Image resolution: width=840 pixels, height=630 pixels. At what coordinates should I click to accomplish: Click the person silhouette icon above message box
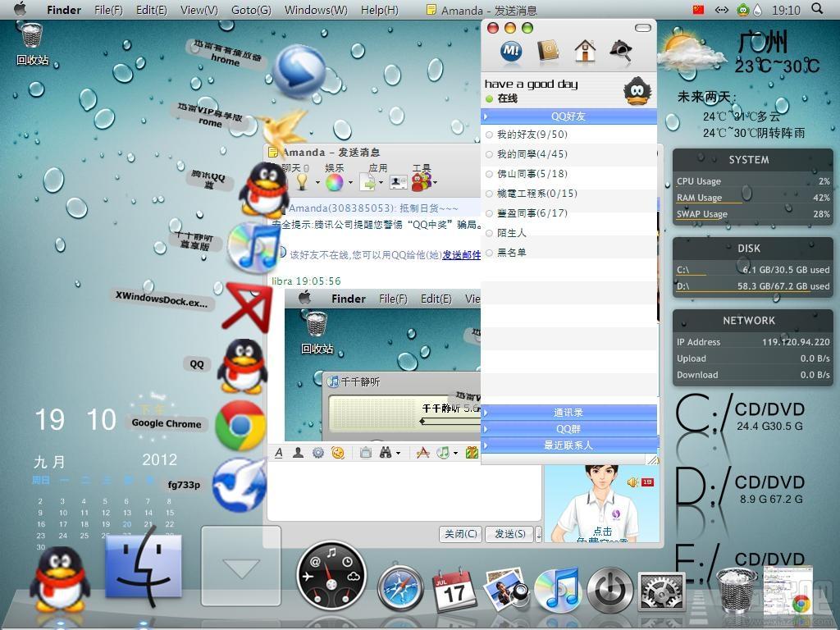click(299, 453)
